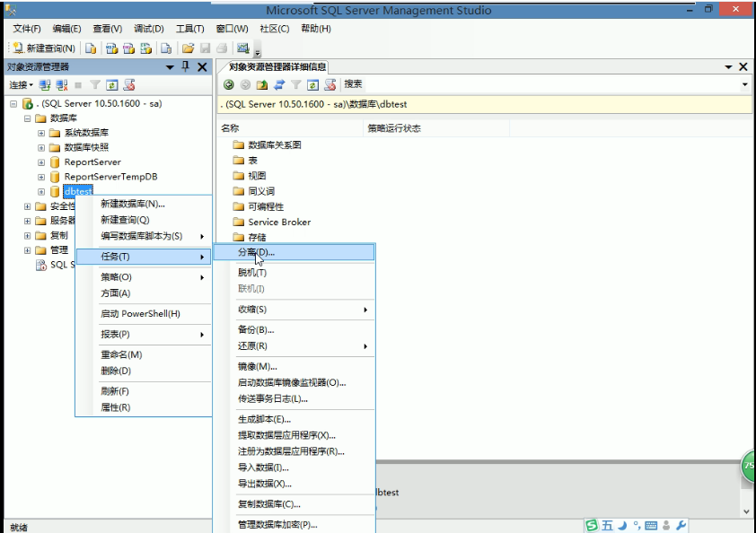Click the wrench settings icon in IME bar

681,525
